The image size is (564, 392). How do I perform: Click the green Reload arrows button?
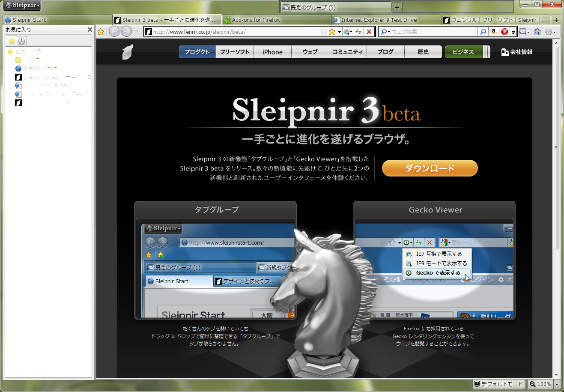(358, 32)
